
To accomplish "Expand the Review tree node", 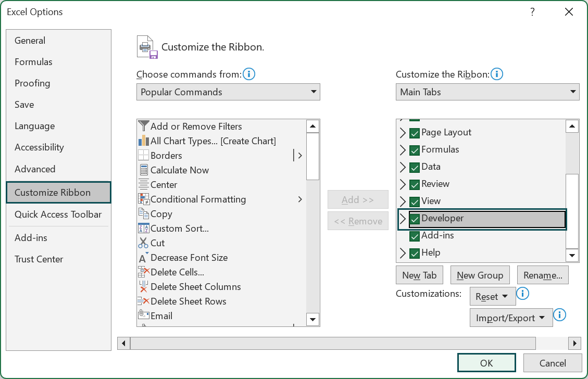I will [403, 184].
